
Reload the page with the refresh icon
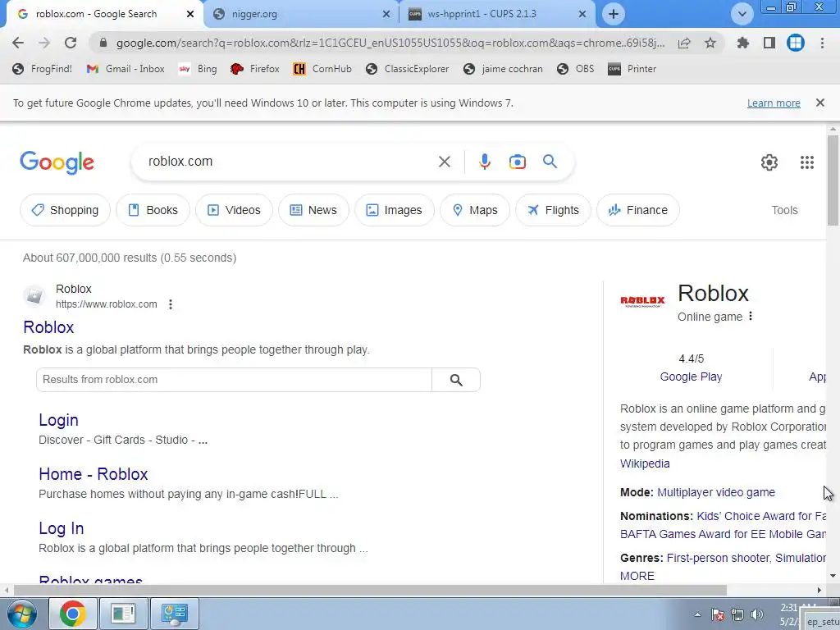click(71, 43)
